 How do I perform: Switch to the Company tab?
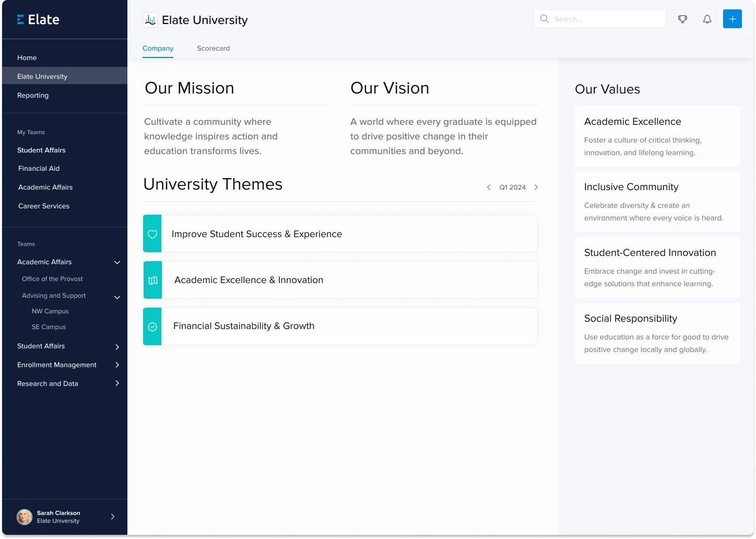click(x=158, y=49)
